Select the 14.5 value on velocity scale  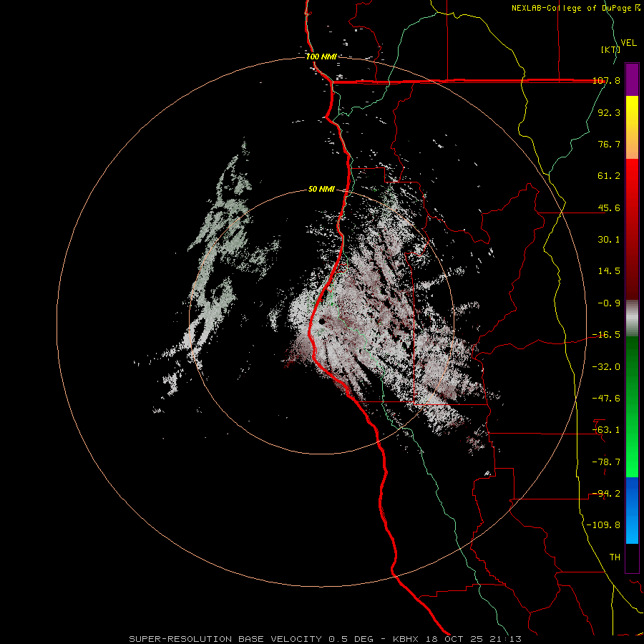[609, 271]
